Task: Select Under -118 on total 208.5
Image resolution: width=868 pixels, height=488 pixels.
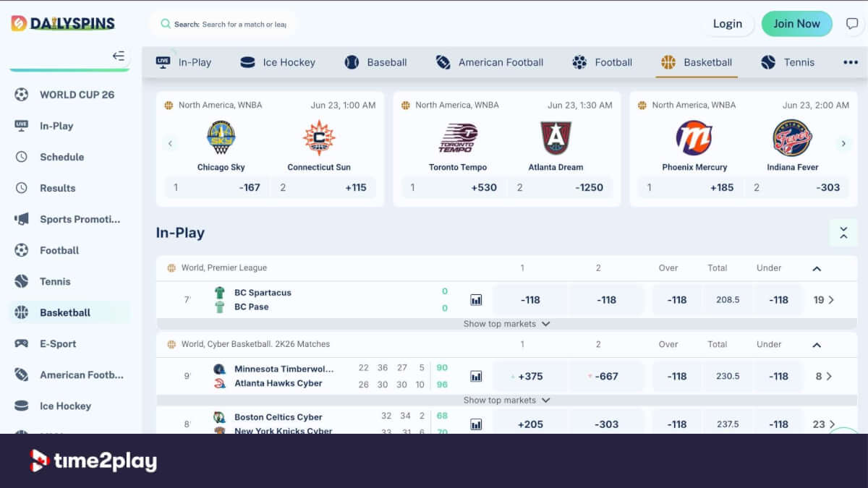Action: coord(778,299)
